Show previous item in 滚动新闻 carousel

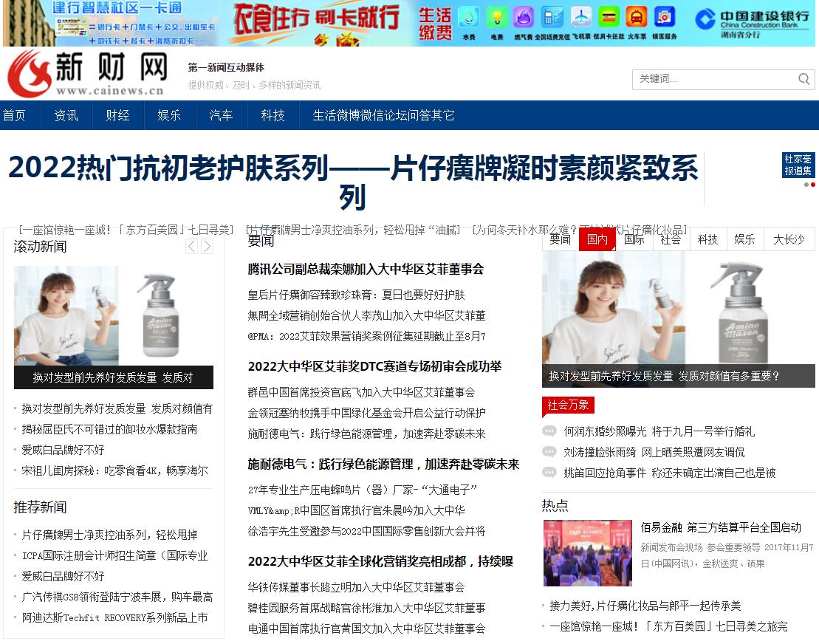192,247
